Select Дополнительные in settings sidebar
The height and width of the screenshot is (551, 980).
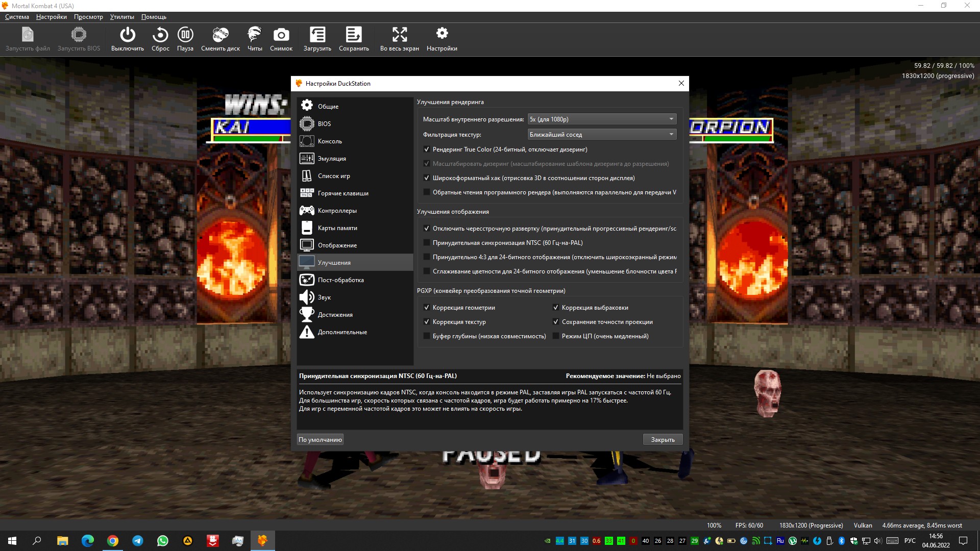pyautogui.click(x=355, y=332)
